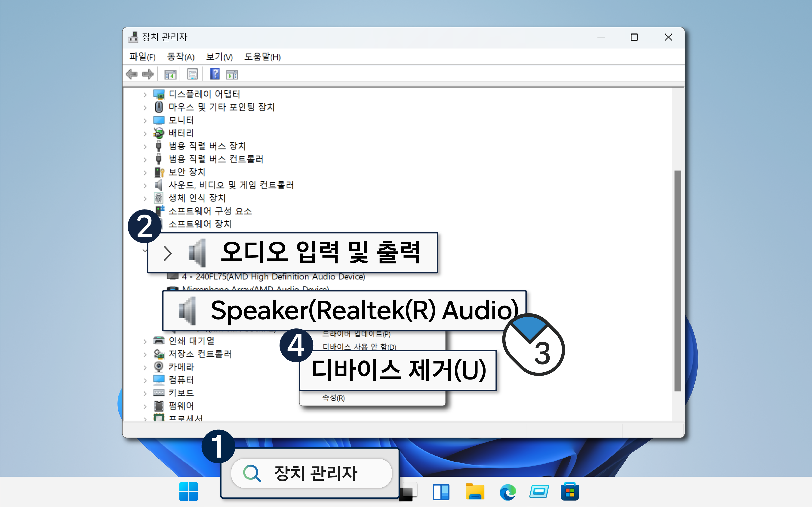The height and width of the screenshot is (507, 812).
Task: Launch Microsoft Edge from the taskbar
Action: click(507, 492)
